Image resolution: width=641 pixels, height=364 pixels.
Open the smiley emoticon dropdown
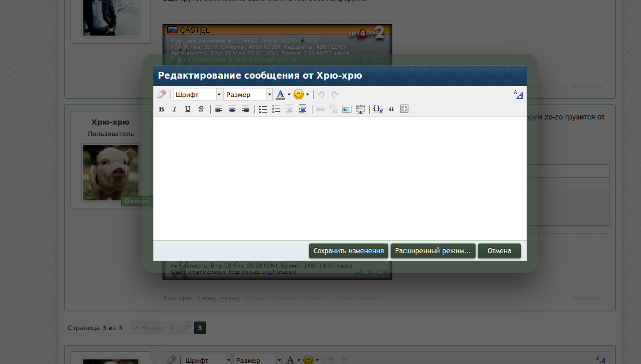click(x=301, y=95)
